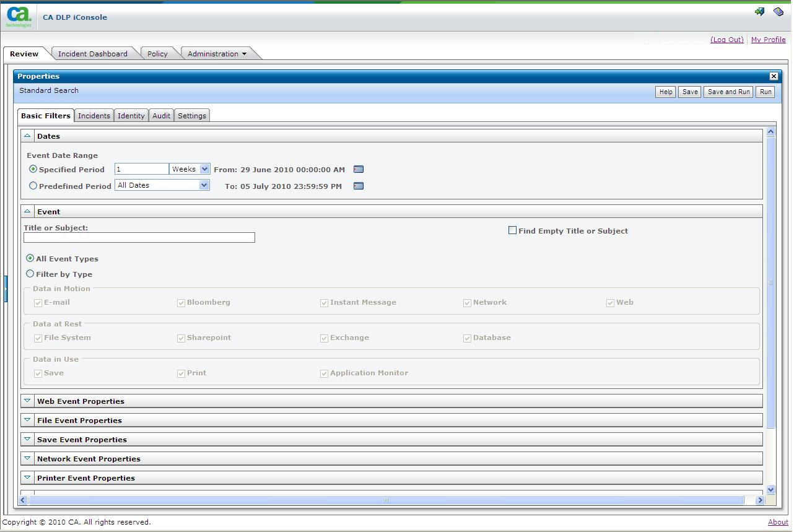Open the My Profile link
794x532 pixels.
(768, 39)
